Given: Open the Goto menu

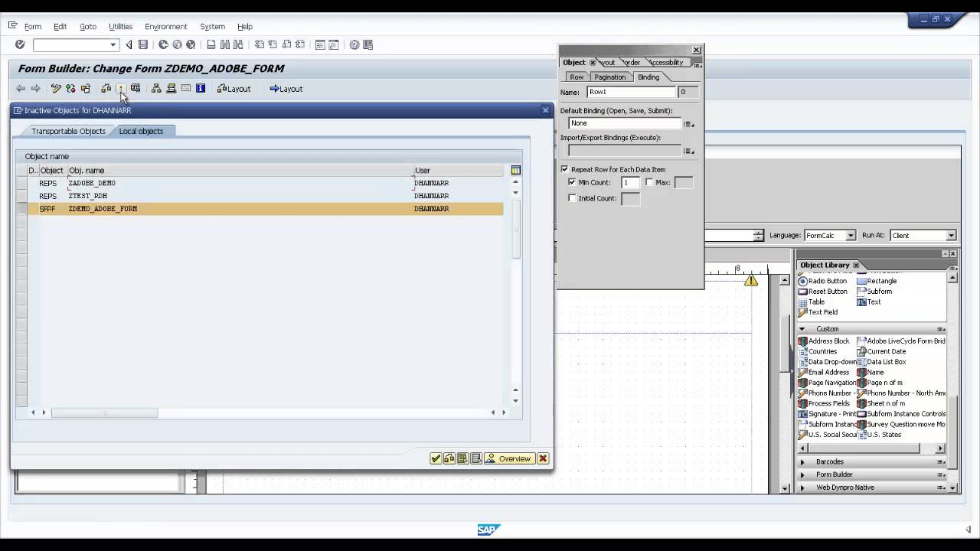Looking at the screenshot, I should (x=88, y=27).
